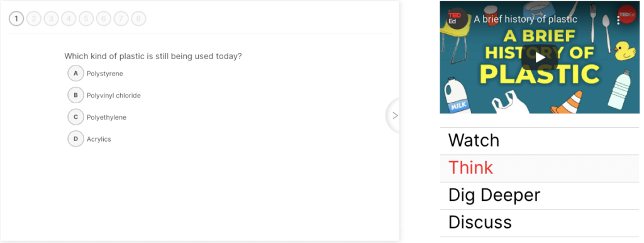Open the Watch section
Viewport: 644px width, 243px height.
539,141
